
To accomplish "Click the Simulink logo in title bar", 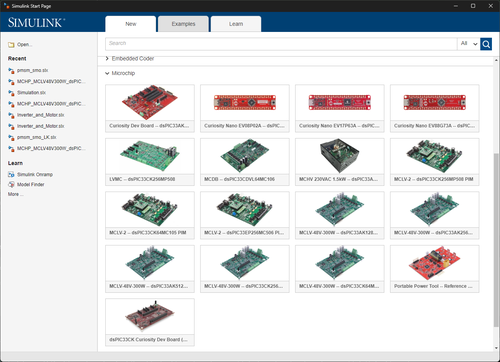I will click(x=6, y=6).
